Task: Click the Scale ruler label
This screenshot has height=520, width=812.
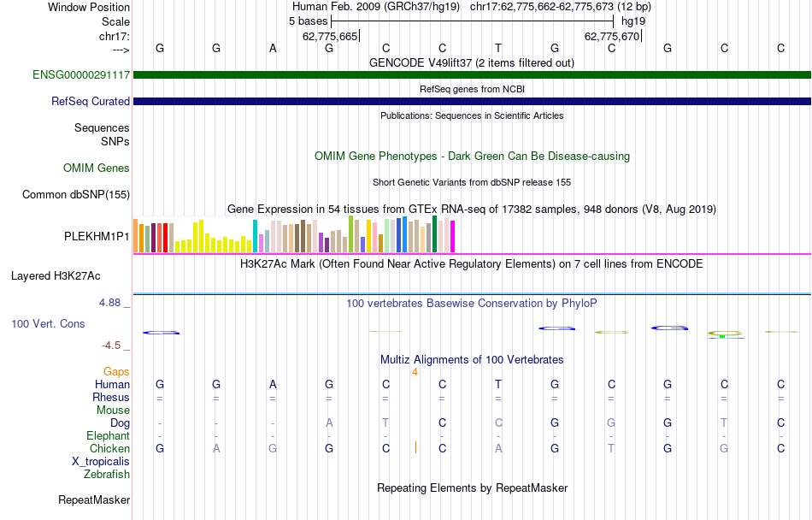Action: click(115, 21)
